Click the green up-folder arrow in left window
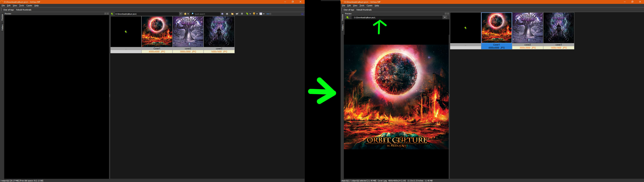This screenshot has height=182, width=644. click(112, 14)
